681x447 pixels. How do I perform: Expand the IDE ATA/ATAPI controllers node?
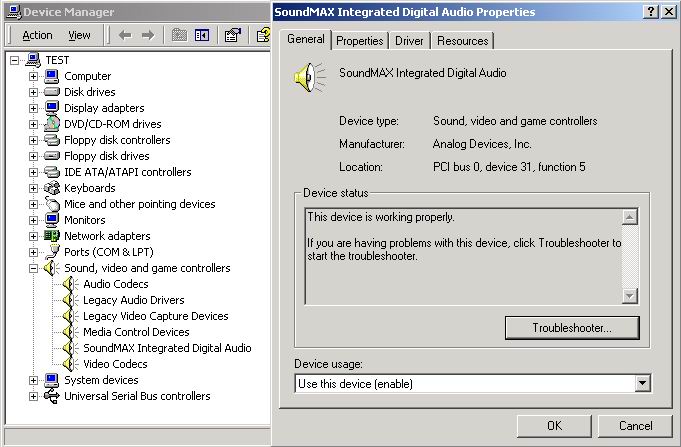[x=33, y=172]
